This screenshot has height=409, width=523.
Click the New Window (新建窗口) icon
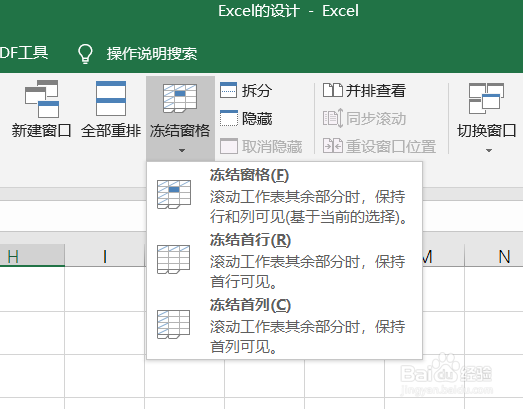coord(42,99)
